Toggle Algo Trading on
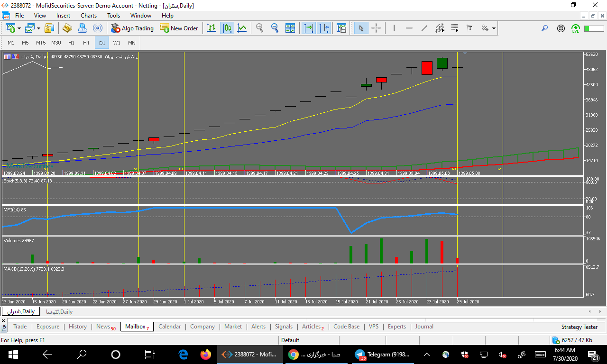 tap(132, 28)
